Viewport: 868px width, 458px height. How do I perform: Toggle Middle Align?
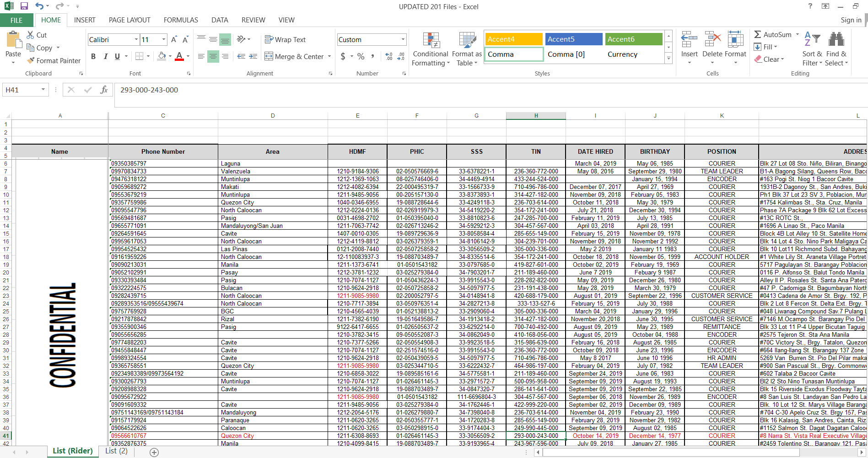(x=213, y=39)
